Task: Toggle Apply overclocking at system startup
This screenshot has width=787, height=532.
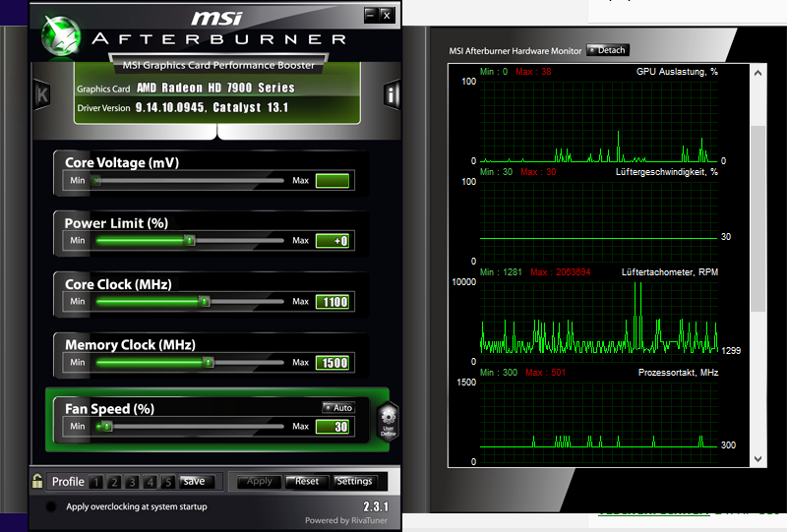Action: pyautogui.click(x=51, y=506)
